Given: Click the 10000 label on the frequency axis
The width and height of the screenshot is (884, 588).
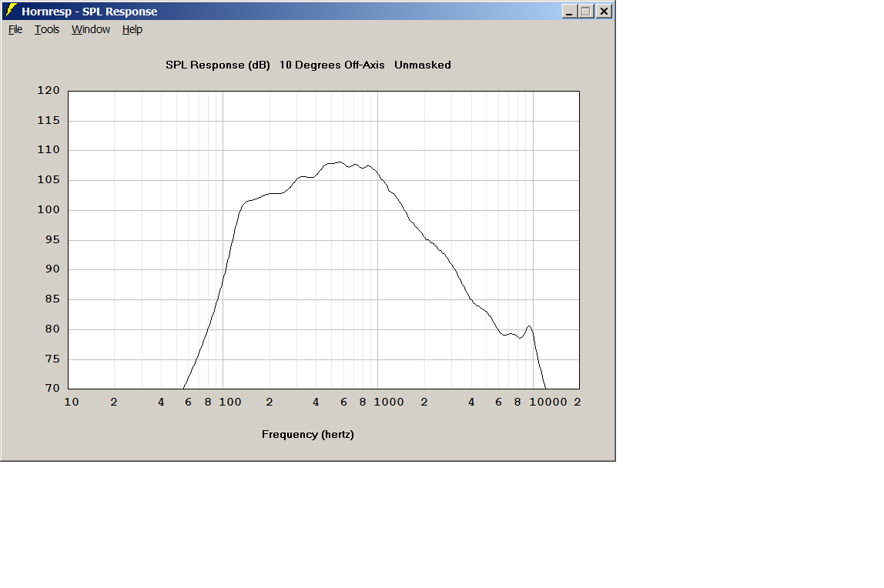Looking at the screenshot, I should tap(548, 403).
